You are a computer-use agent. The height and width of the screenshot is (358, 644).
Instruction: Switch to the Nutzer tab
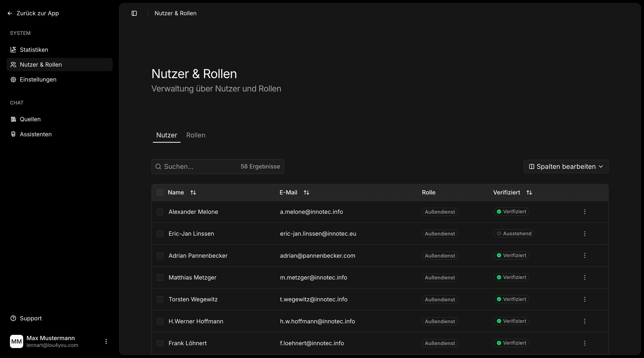tap(167, 135)
